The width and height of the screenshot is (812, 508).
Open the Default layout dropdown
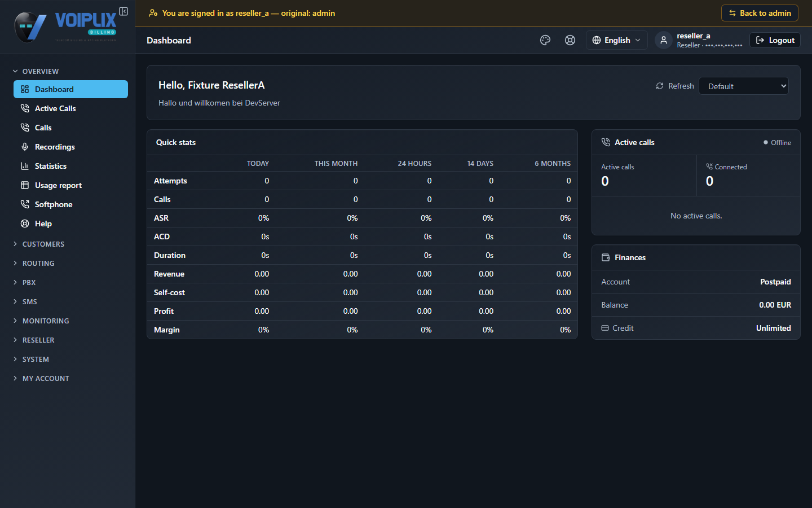pyautogui.click(x=744, y=86)
